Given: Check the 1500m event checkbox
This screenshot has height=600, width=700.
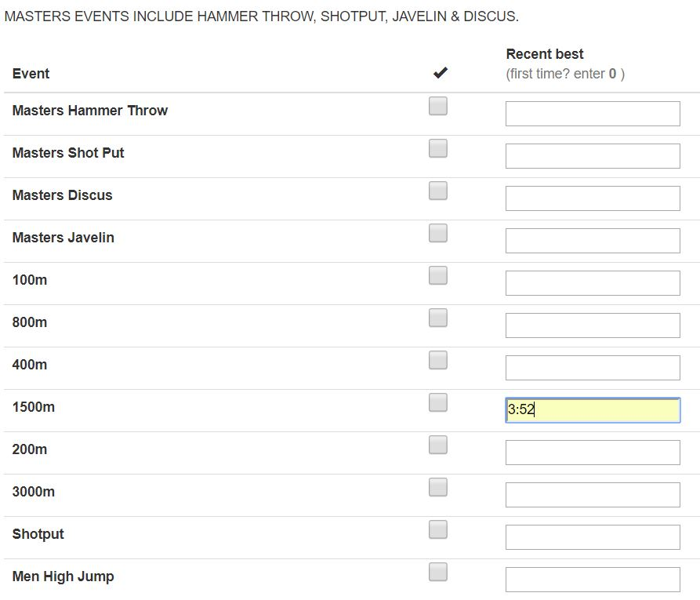Looking at the screenshot, I should click(x=438, y=402).
